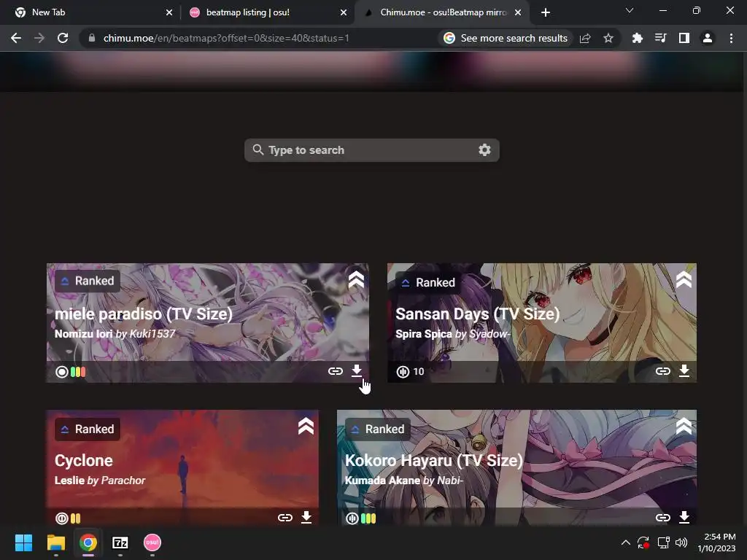
Task: Click See more search results chip
Action: [506, 38]
